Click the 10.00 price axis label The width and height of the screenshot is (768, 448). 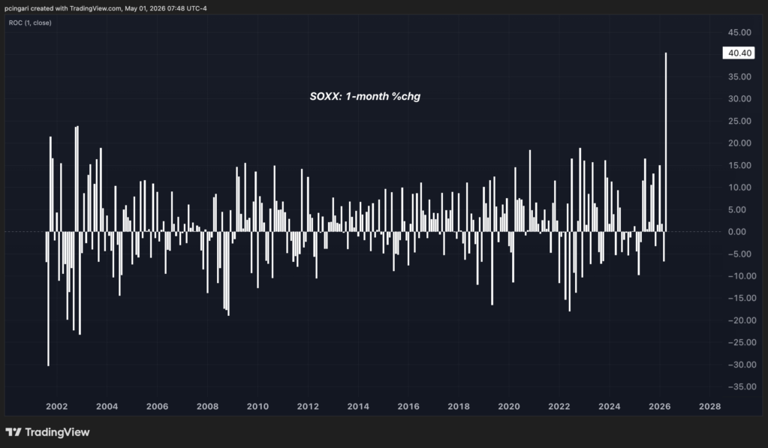click(739, 188)
